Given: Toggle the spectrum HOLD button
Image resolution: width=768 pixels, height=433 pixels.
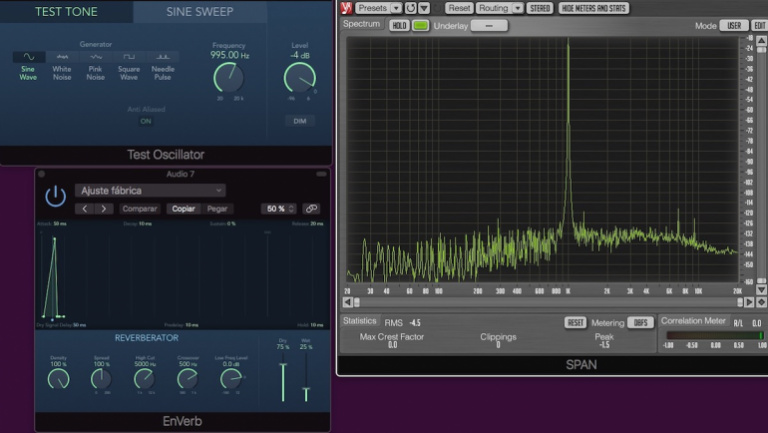Looking at the screenshot, I should 399,25.
